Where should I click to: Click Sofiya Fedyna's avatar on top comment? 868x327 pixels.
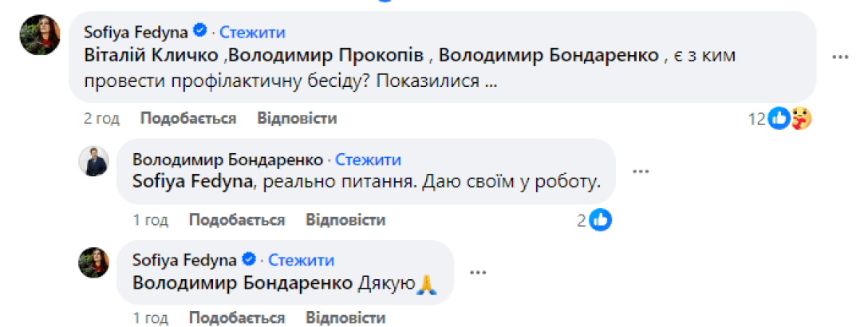pyautogui.click(x=40, y=35)
